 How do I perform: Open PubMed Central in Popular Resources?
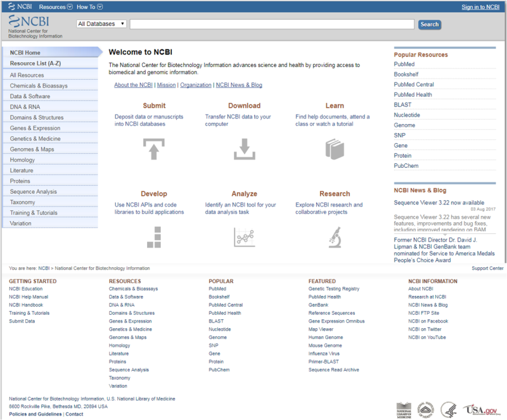414,84
